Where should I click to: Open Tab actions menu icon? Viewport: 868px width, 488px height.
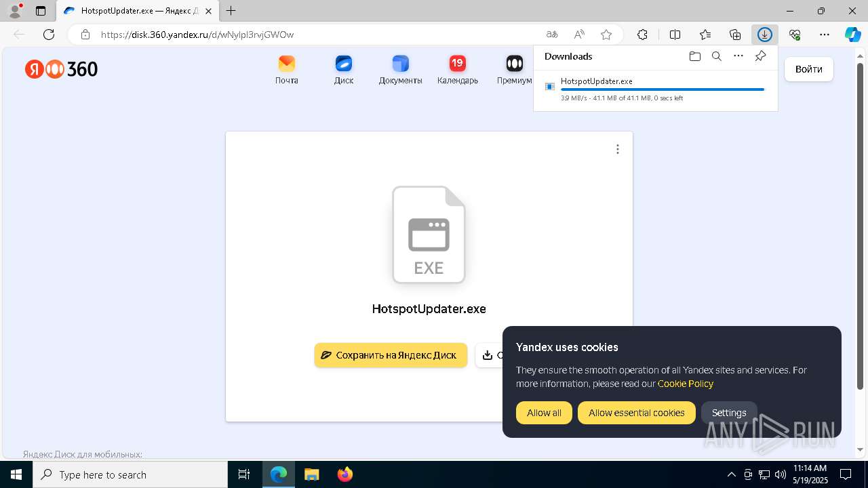[41, 11]
